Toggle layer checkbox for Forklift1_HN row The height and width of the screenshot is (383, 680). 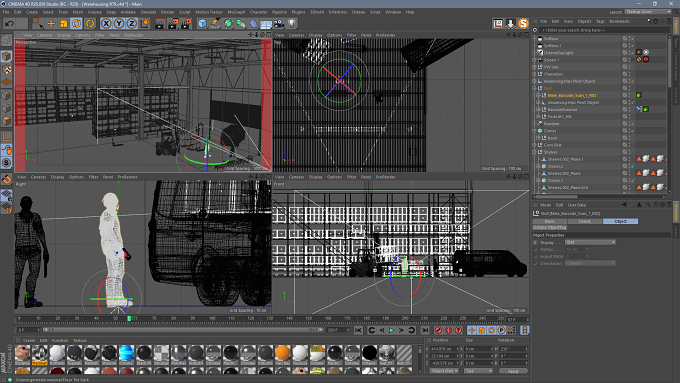click(625, 117)
